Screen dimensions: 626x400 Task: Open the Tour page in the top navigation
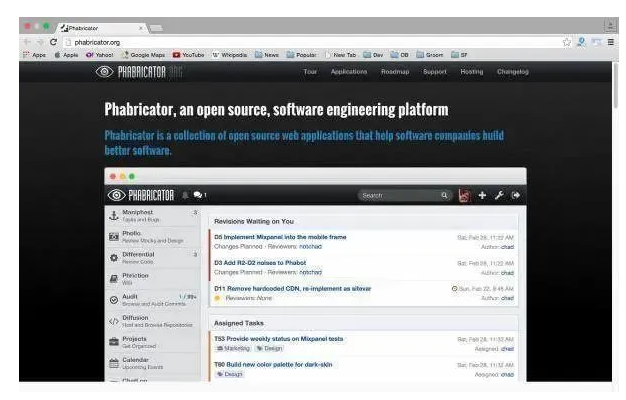[310, 72]
